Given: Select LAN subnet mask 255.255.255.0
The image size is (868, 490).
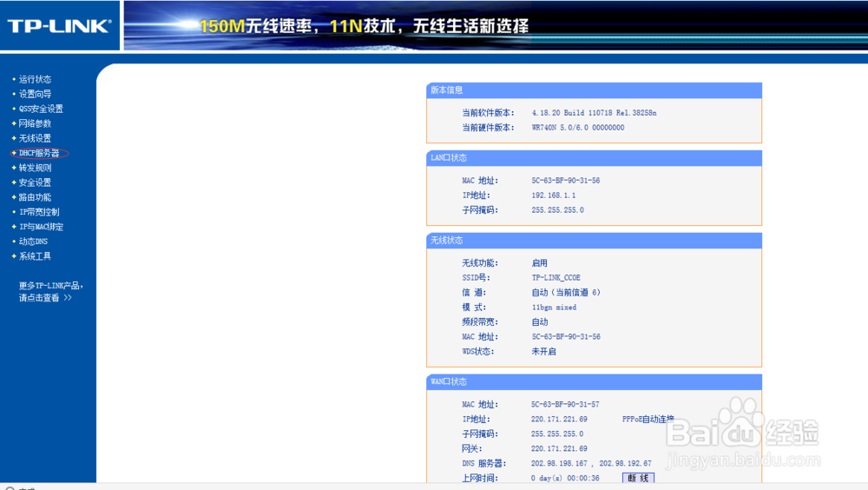Looking at the screenshot, I should (x=557, y=210).
